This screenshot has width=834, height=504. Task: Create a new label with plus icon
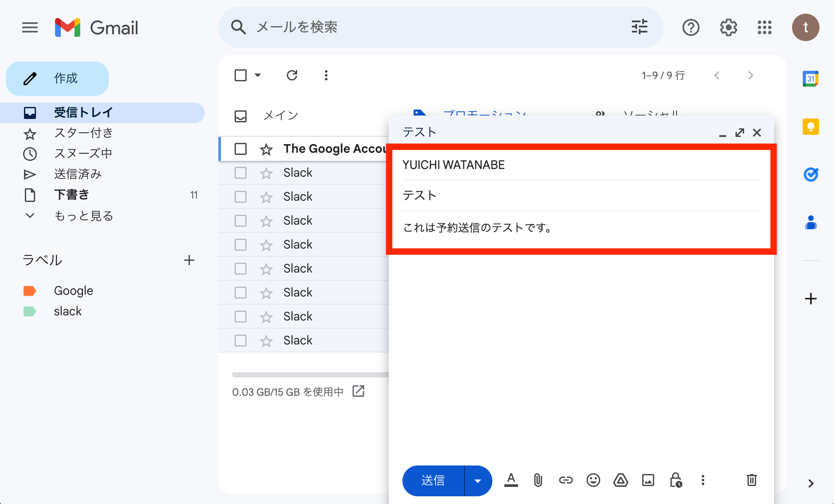click(x=189, y=260)
